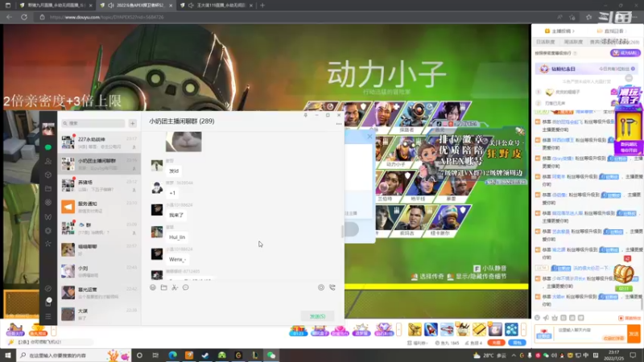Viewport: 644px width, 362px height.
Task: Open 小刘 conversation in chat list
Action: pyautogui.click(x=99, y=271)
